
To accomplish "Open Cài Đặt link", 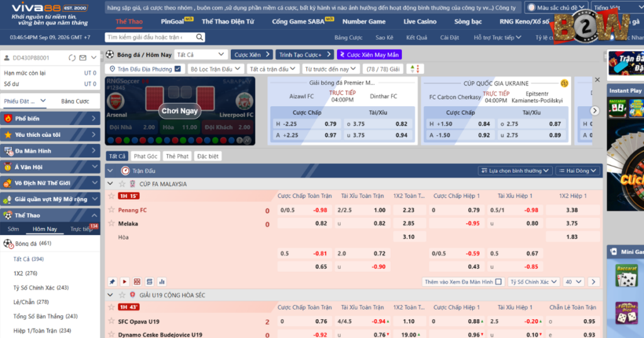I will coord(449,37).
